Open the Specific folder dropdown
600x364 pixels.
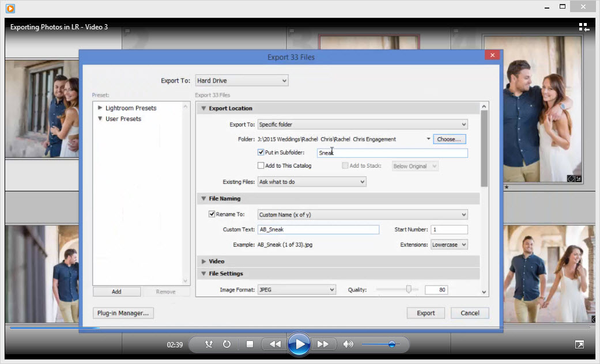(363, 124)
